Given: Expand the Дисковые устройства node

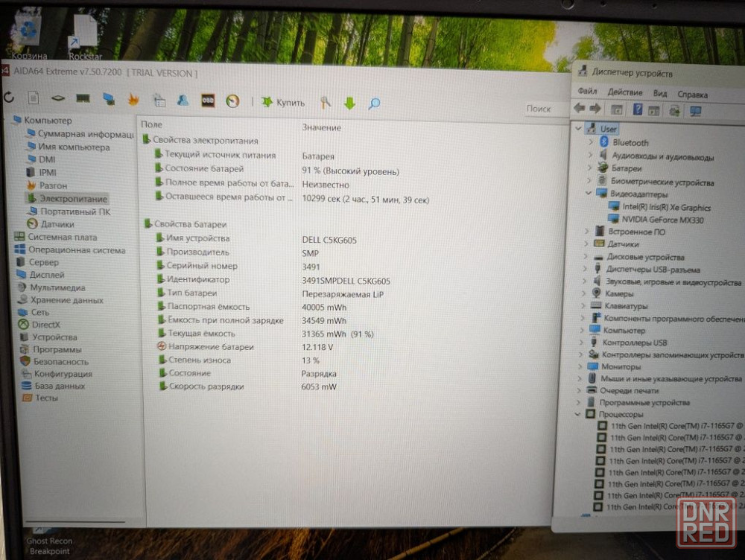Looking at the screenshot, I should [586, 256].
